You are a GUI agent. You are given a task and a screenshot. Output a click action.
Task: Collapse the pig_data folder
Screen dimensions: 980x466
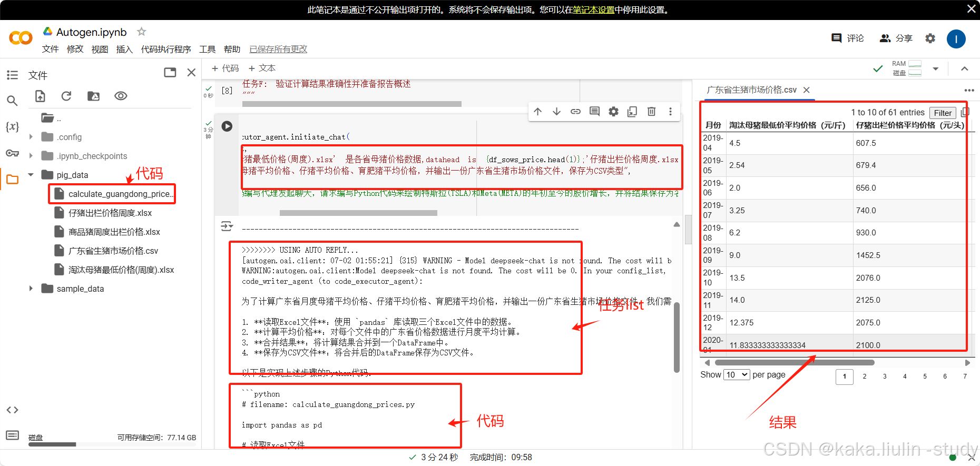[x=31, y=174]
